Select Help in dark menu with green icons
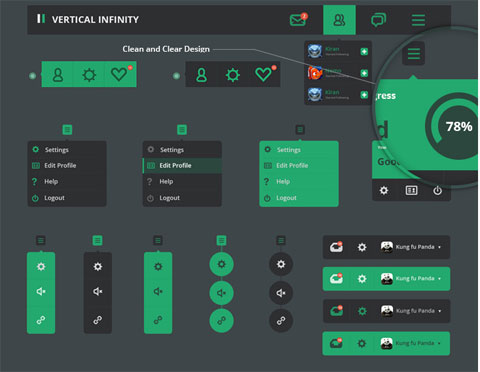 (x=67, y=181)
